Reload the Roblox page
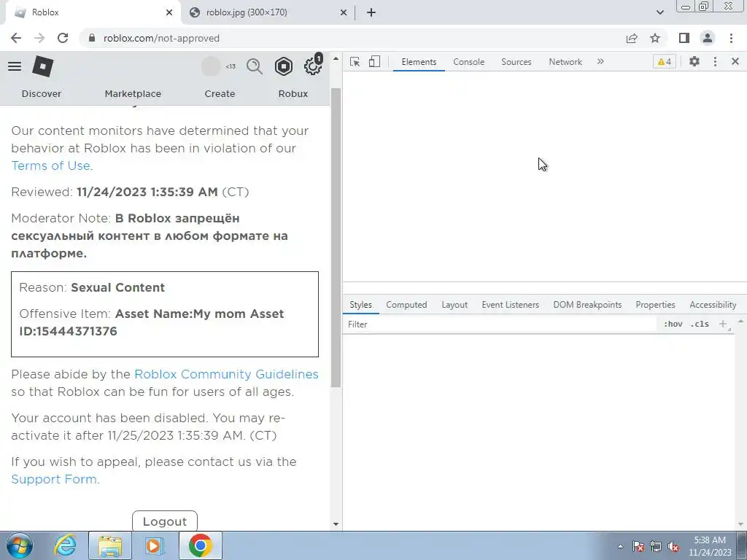This screenshot has height=560, width=747. coord(63,38)
